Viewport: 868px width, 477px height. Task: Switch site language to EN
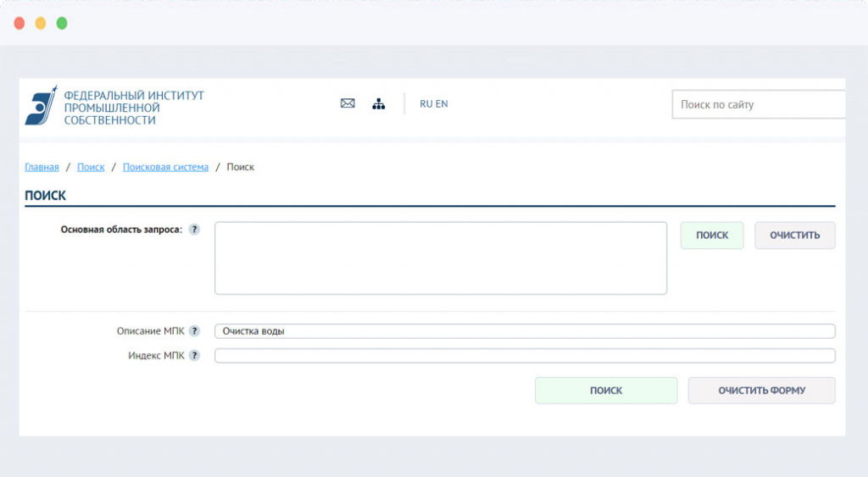pyautogui.click(x=442, y=103)
